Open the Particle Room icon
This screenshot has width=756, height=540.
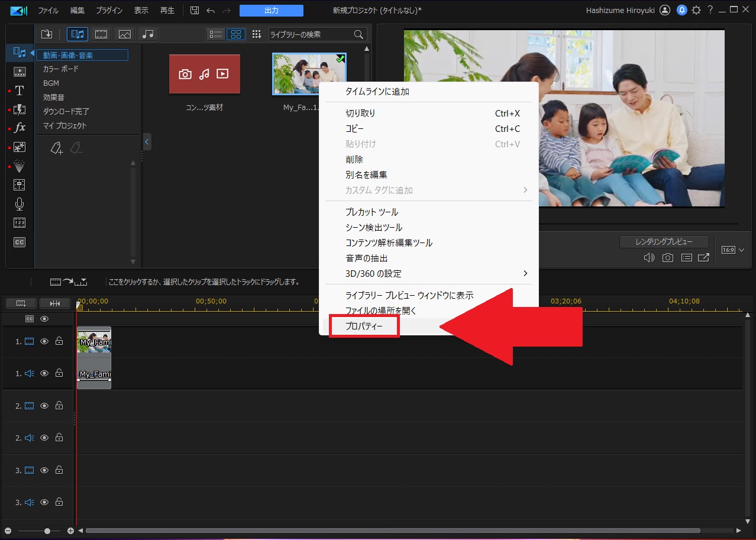point(20,166)
